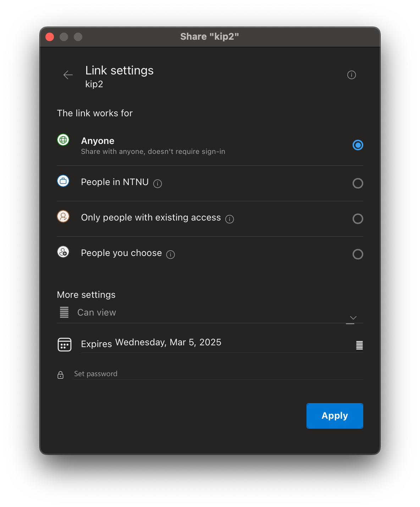Select the People in NTNU radio button
420x507 pixels.
coord(358,183)
